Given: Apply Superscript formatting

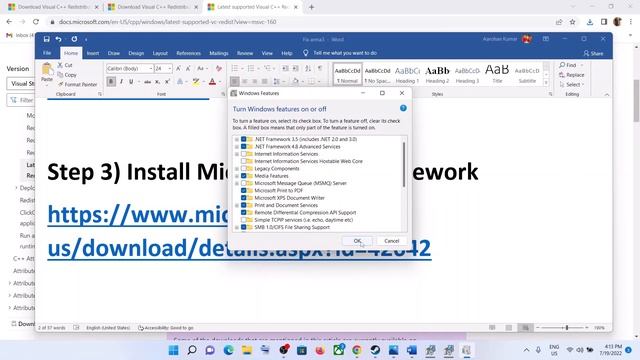Looking at the screenshot, I should 167,82.
